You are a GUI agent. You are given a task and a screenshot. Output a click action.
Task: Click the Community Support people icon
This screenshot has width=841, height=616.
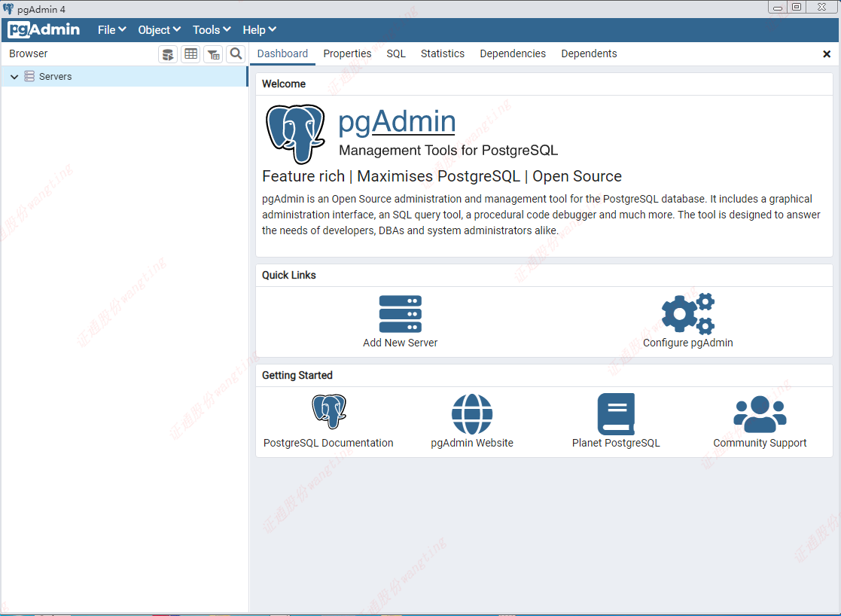760,413
